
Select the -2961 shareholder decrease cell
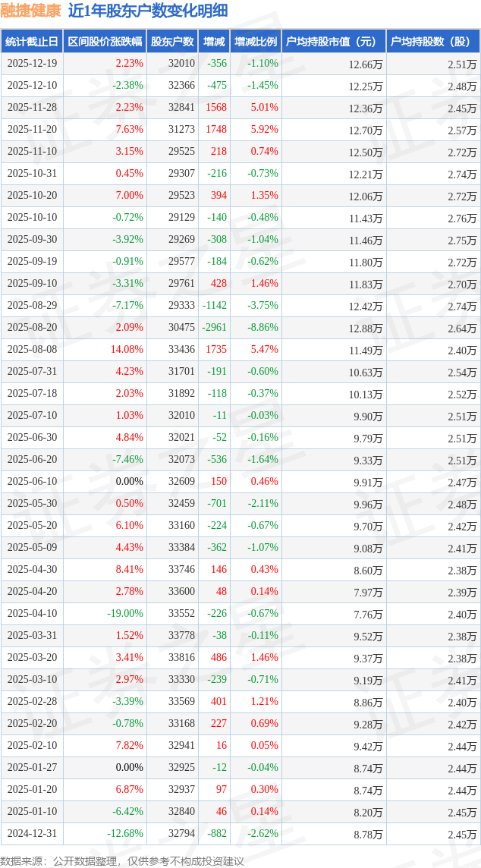pos(215,328)
